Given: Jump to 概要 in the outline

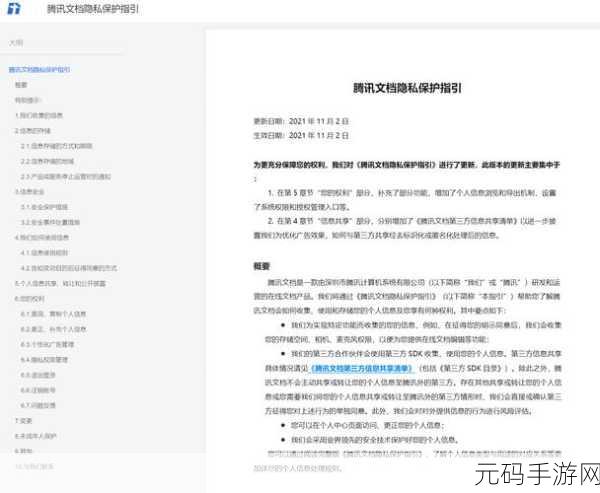Looking at the screenshot, I should point(21,85).
